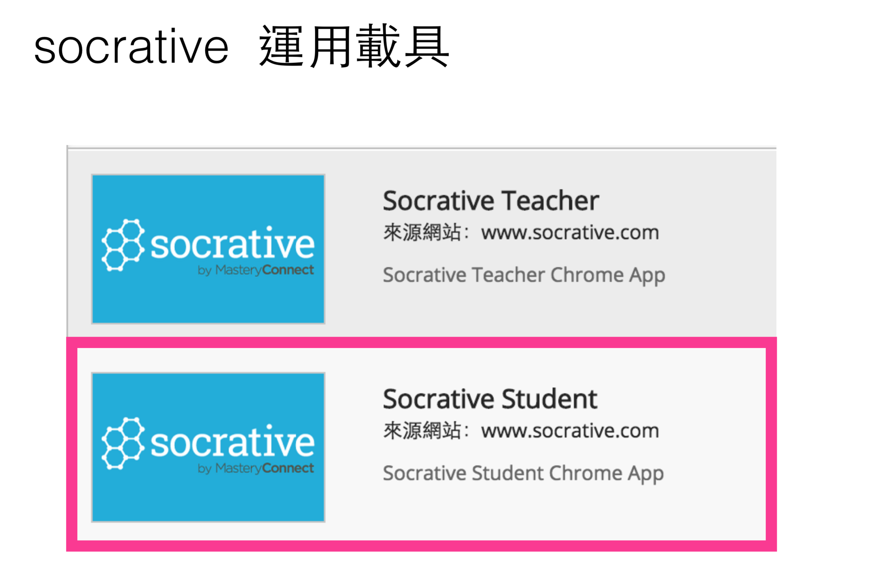Click the Socrative Student Chrome App description
The height and width of the screenshot is (588, 879).
[523, 473]
